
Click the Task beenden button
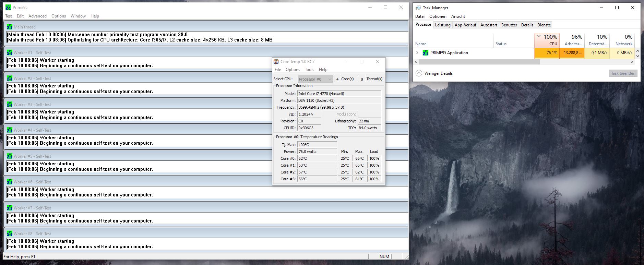(x=623, y=73)
